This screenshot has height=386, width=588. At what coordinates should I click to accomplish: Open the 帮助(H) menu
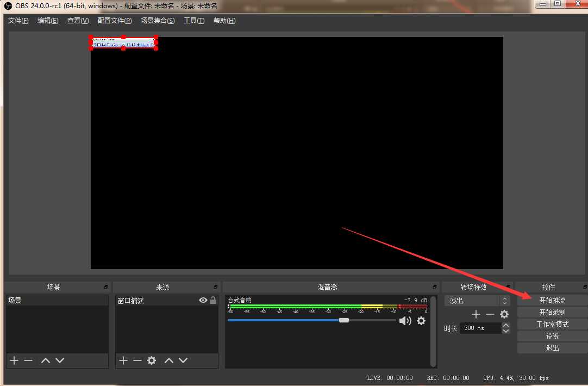224,21
